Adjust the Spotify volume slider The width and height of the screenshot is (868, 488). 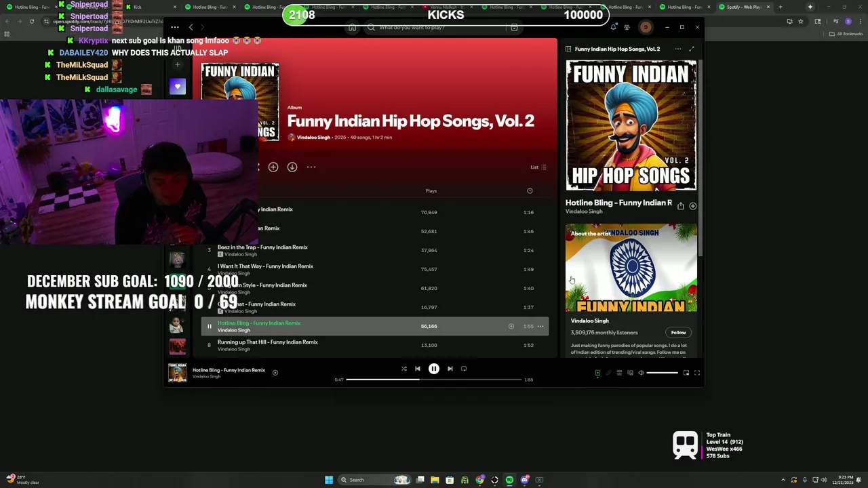pyautogui.click(x=663, y=373)
